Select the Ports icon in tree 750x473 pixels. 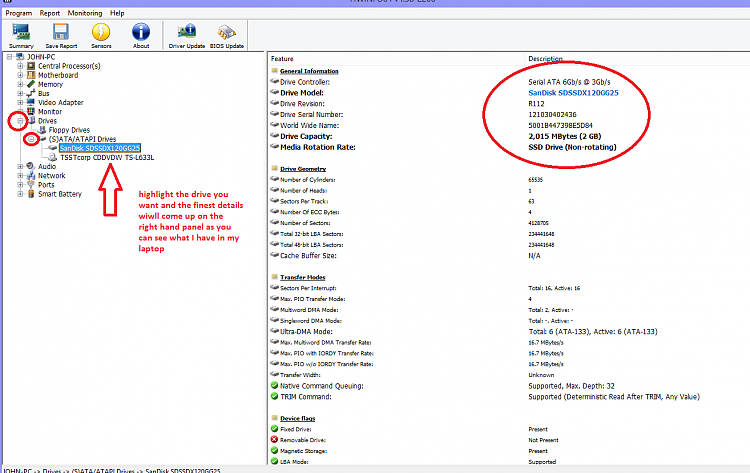click(x=31, y=185)
